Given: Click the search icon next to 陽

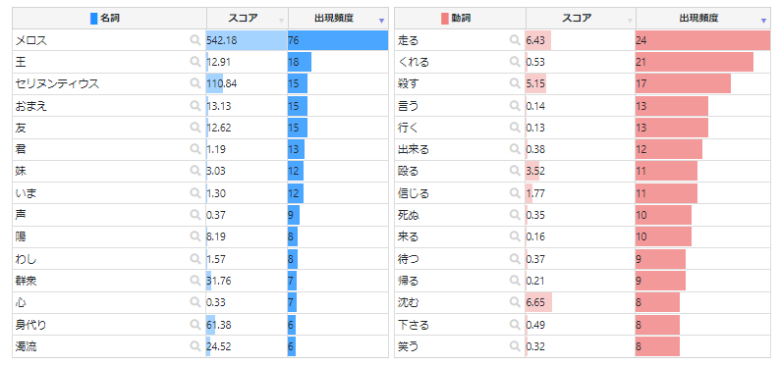Looking at the screenshot, I should (195, 237).
